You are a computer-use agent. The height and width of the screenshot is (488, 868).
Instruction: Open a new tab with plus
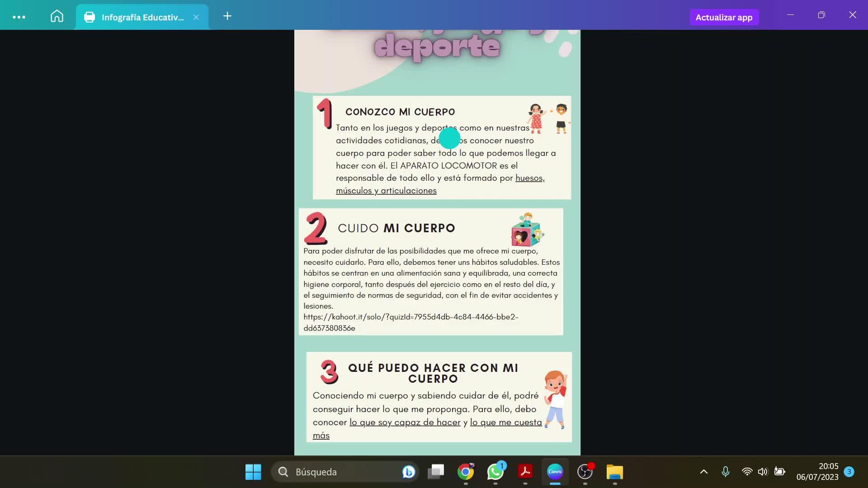point(227,16)
